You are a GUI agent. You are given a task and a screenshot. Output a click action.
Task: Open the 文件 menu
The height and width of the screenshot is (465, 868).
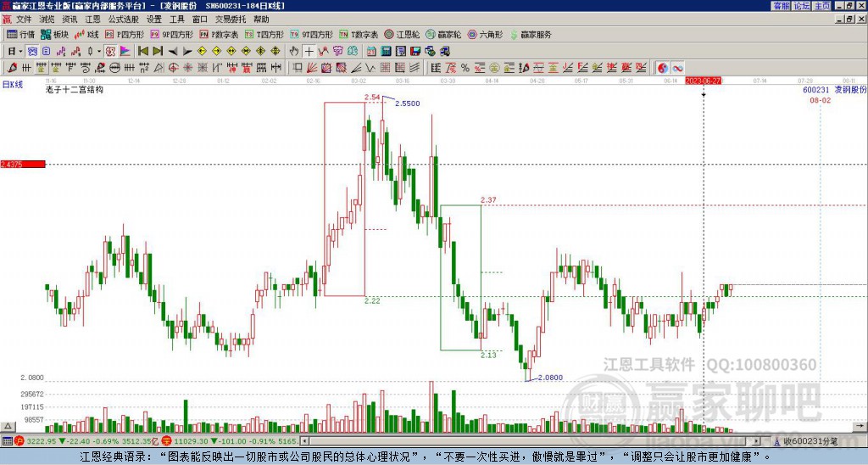coord(23,20)
